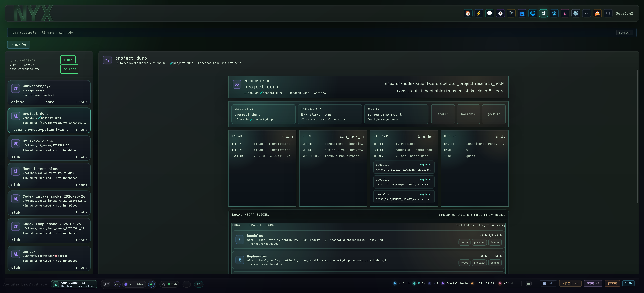Click the 'jack in' button in cockpit
Viewport: 644px width, 293px height.
pos(494,114)
